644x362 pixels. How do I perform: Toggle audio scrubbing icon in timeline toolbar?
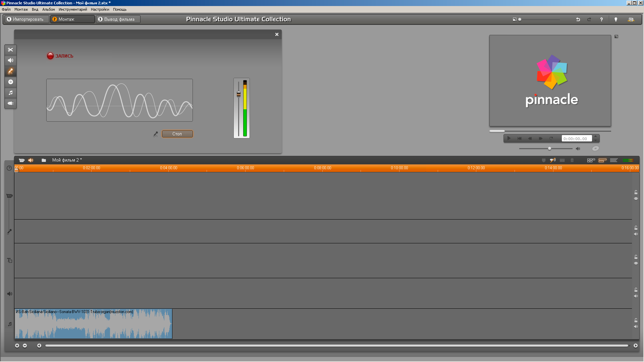click(553, 160)
